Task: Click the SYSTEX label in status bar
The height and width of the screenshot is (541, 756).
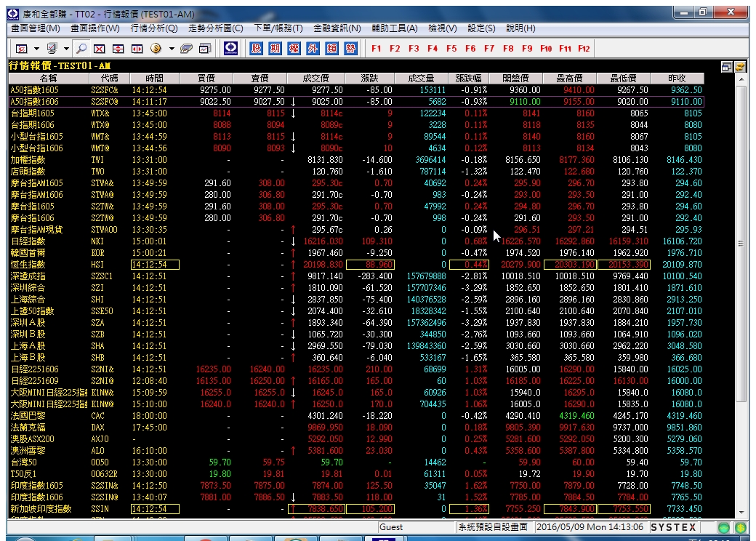Action: 674,527
